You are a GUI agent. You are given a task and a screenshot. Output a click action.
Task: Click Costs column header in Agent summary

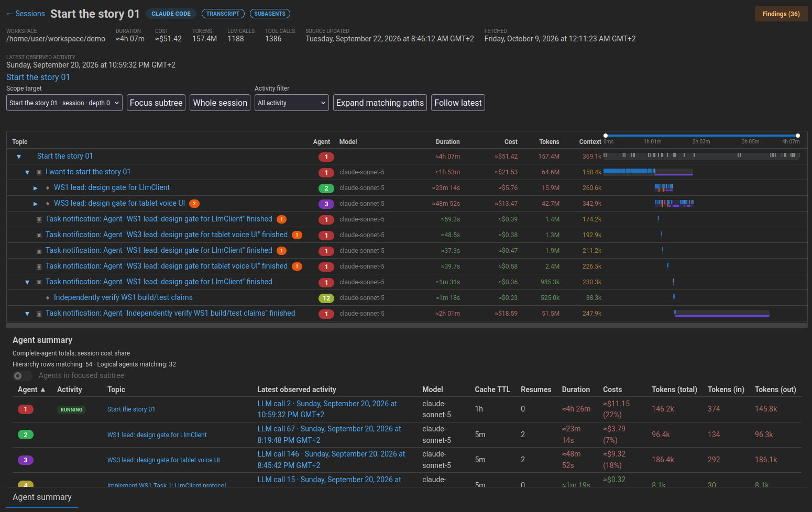tap(612, 389)
